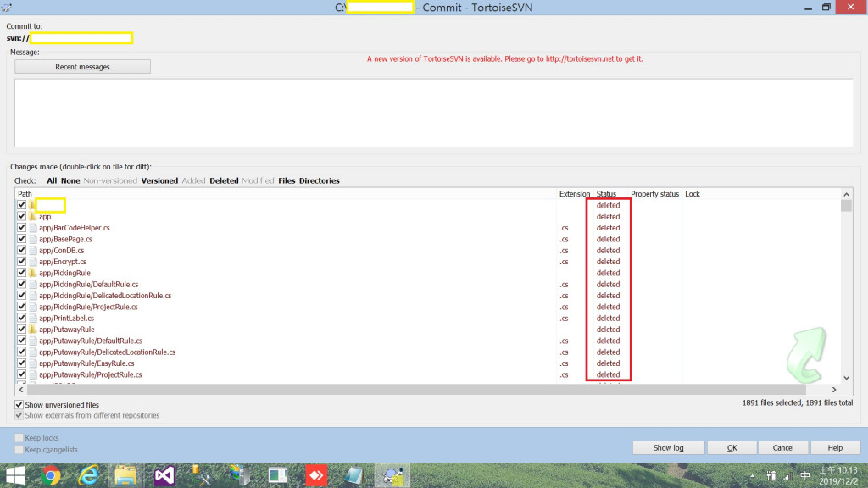
Task: Click the file icon of app/PrintLabel.cs
Action: [x=33, y=319]
